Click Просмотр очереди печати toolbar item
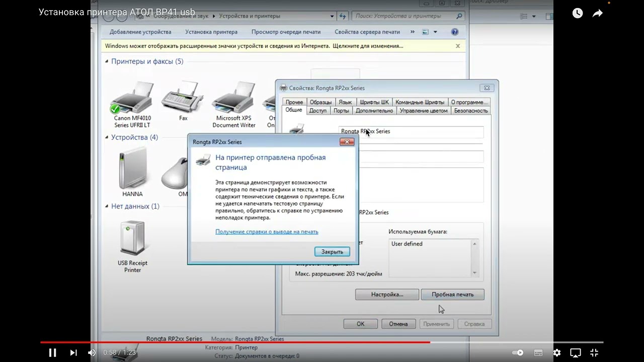Viewport: 644px width, 362px height. coord(286,32)
